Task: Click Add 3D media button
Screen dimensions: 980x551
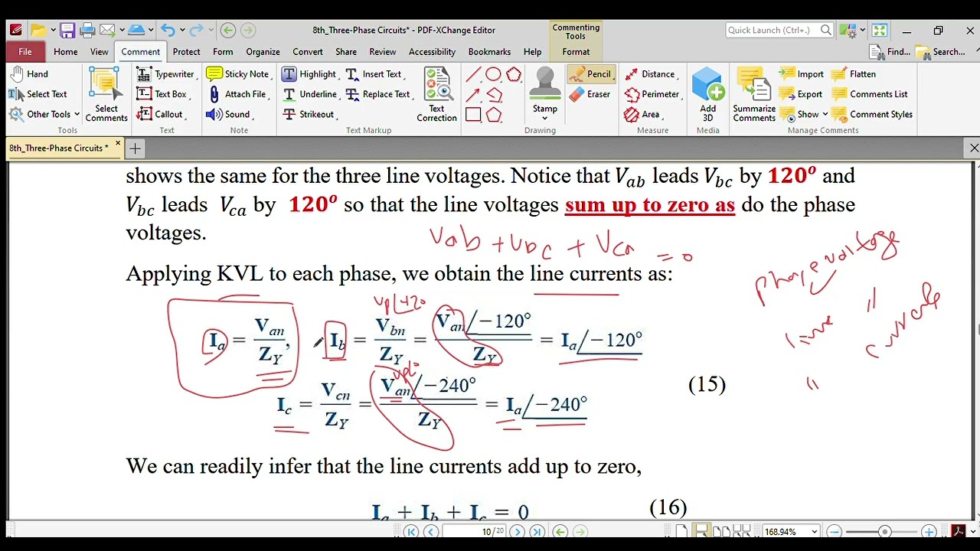Action: [707, 94]
